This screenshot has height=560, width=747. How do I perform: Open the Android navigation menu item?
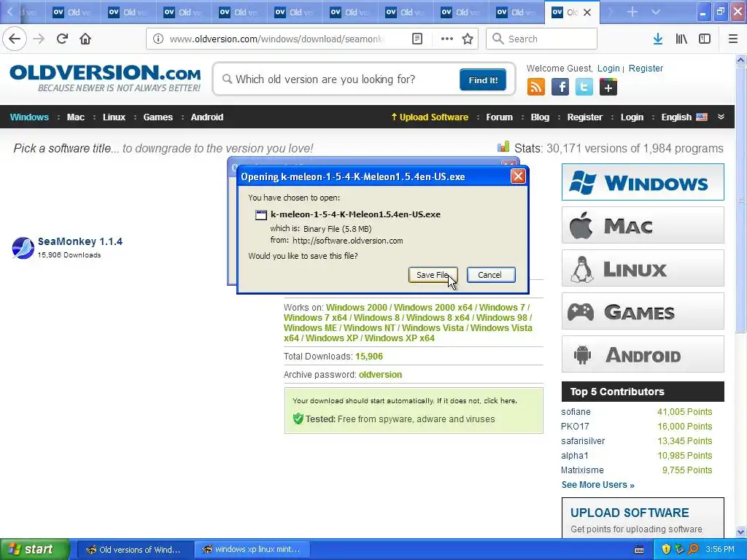click(206, 117)
